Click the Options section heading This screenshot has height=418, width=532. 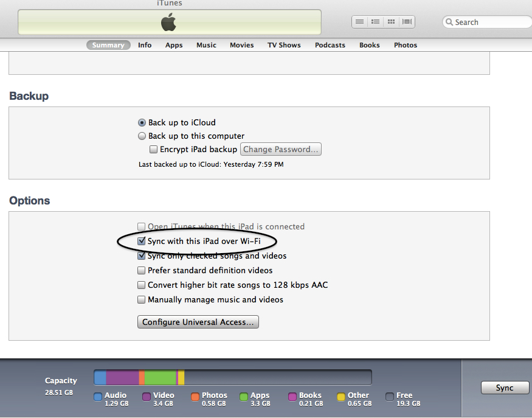click(30, 201)
